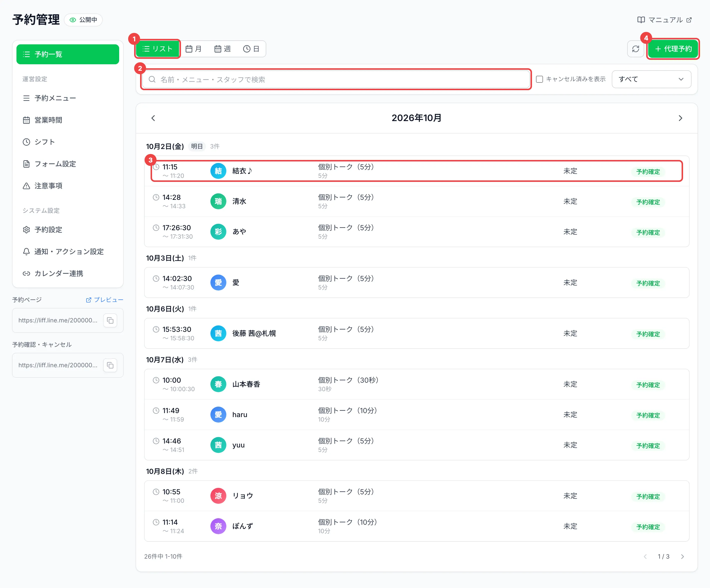Click the refresh reservations icon
Screen dimensions: 710x588
pos(635,49)
